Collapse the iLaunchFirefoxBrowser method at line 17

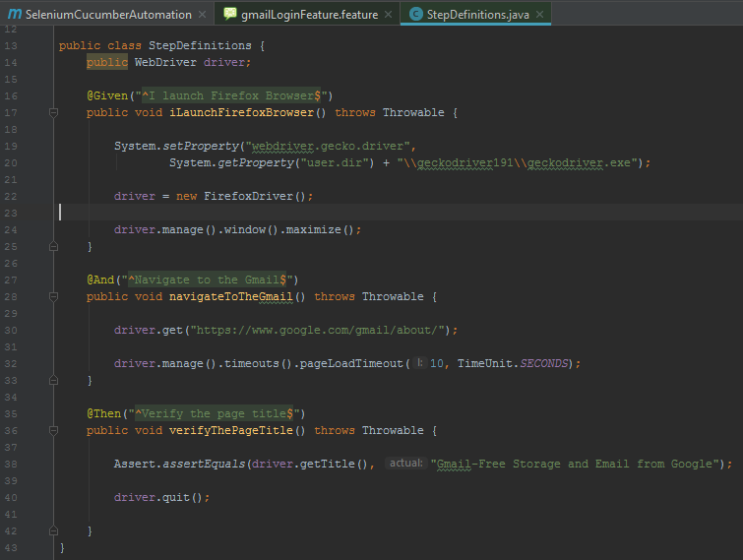click(53, 113)
